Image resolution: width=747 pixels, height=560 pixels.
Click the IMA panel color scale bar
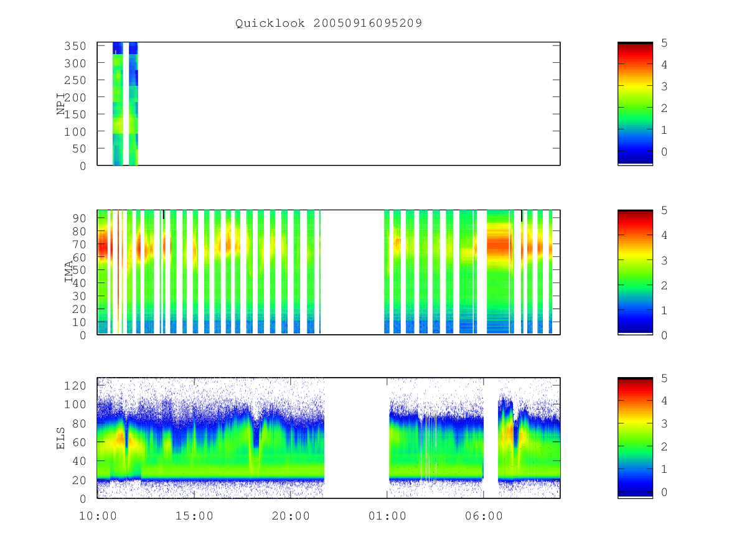(x=635, y=273)
